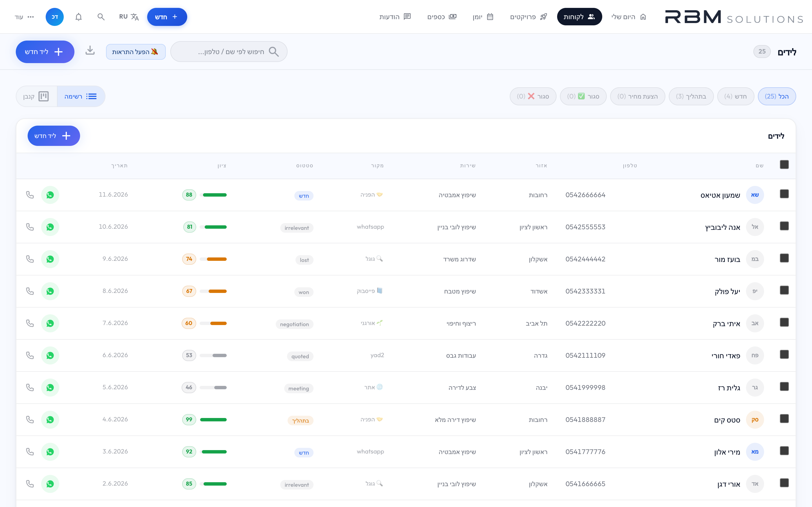
Task: Click phone icon for מירי אלון
Action: pyautogui.click(x=30, y=452)
